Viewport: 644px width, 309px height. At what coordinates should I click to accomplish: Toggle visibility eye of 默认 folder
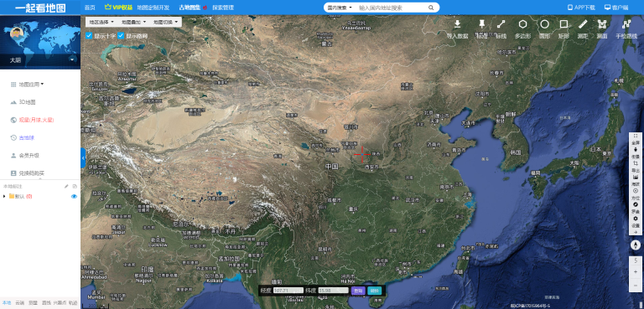(74, 197)
